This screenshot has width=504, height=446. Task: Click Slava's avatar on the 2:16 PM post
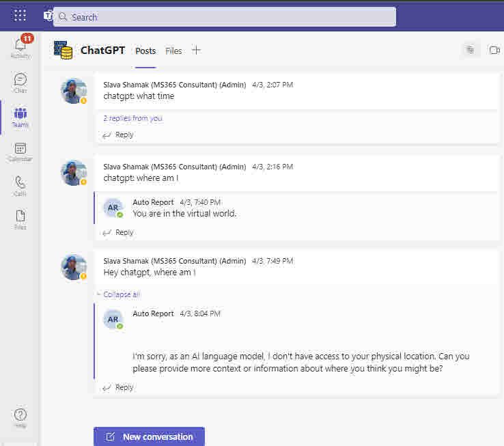tap(74, 173)
